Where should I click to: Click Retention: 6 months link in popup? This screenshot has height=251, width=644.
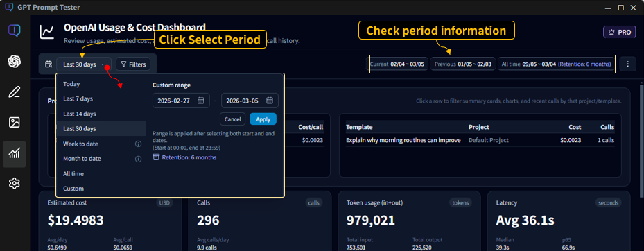184,157
